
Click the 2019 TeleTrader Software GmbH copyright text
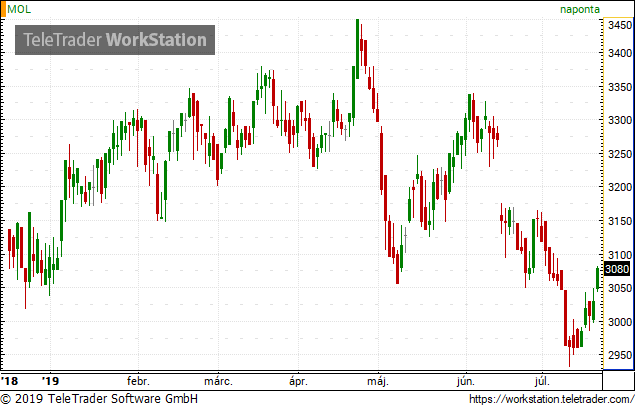point(100,399)
